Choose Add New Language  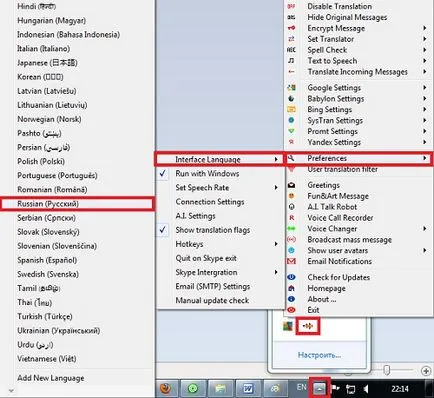coord(51,378)
